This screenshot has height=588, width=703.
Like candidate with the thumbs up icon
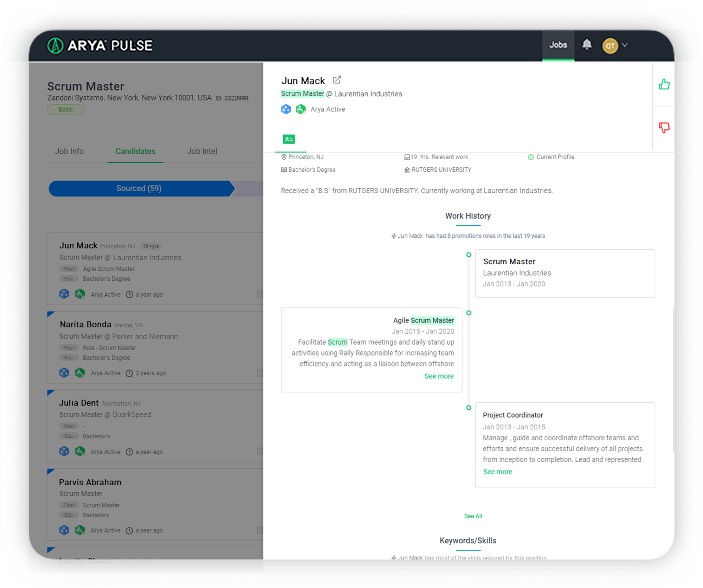tap(664, 84)
